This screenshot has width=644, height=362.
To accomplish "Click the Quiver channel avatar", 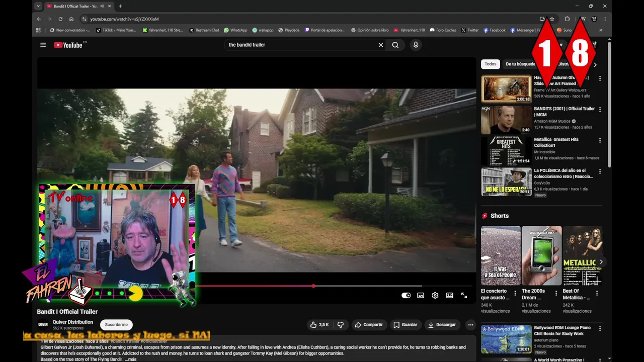I will [43, 324].
